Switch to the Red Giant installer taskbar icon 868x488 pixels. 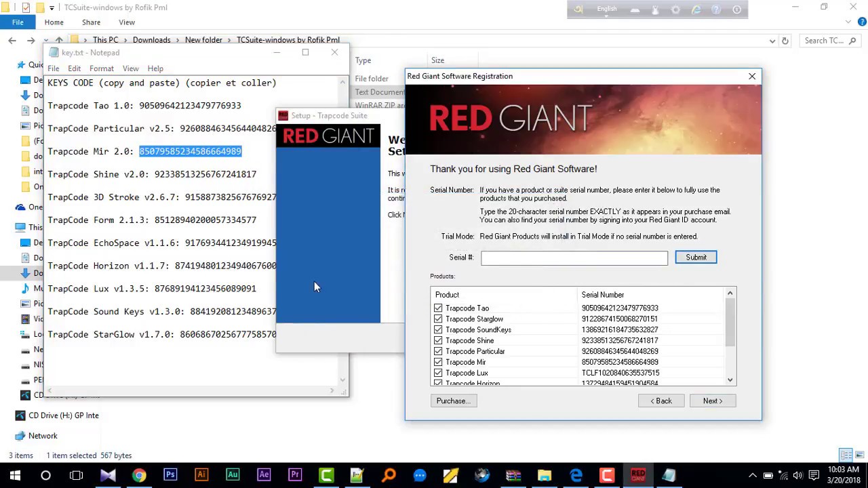[638, 475]
